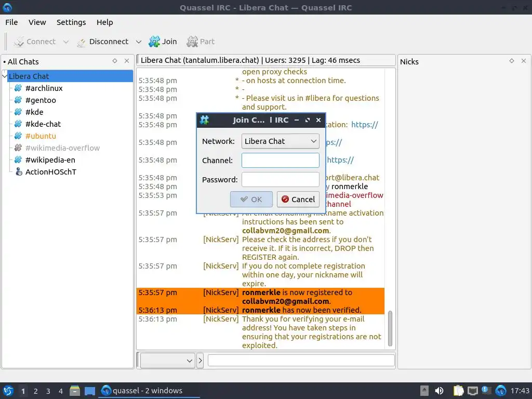Collapse the Libera Chat network tree
532x399 pixels.
pyautogui.click(x=4, y=76)
